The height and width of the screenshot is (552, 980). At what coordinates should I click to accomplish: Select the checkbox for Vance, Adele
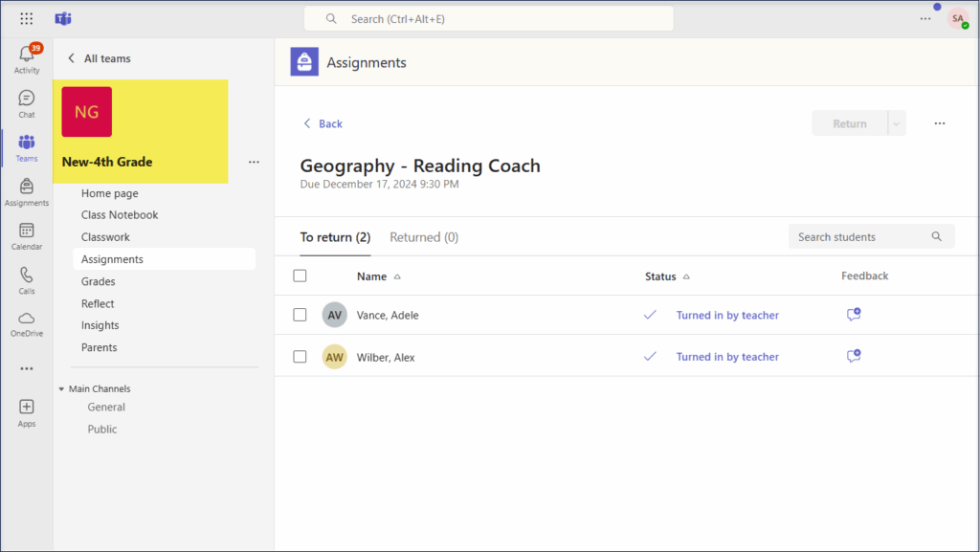click(x=301, y=315)
